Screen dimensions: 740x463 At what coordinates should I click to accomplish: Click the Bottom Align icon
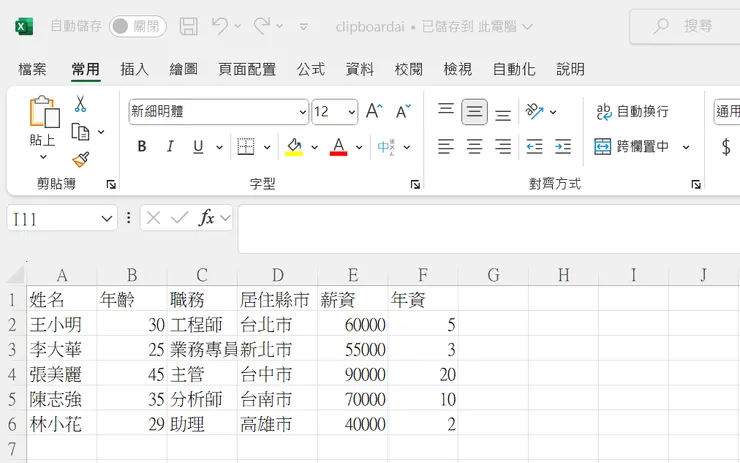[503, 115]
